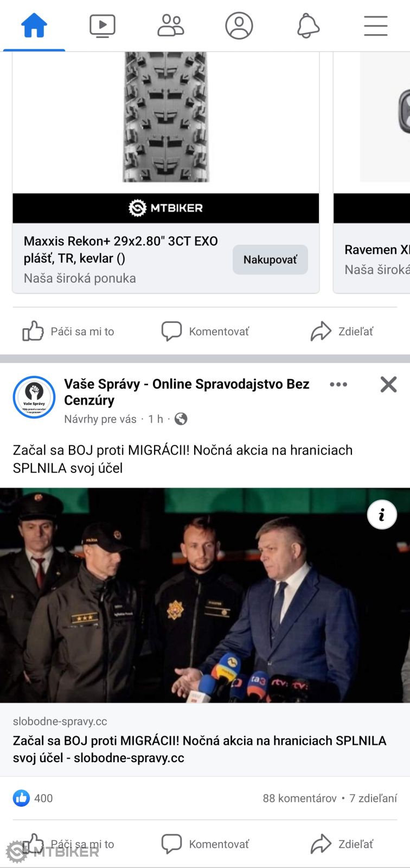Tap Nakupovať button on Maxxis tire ad

[270, 260]
